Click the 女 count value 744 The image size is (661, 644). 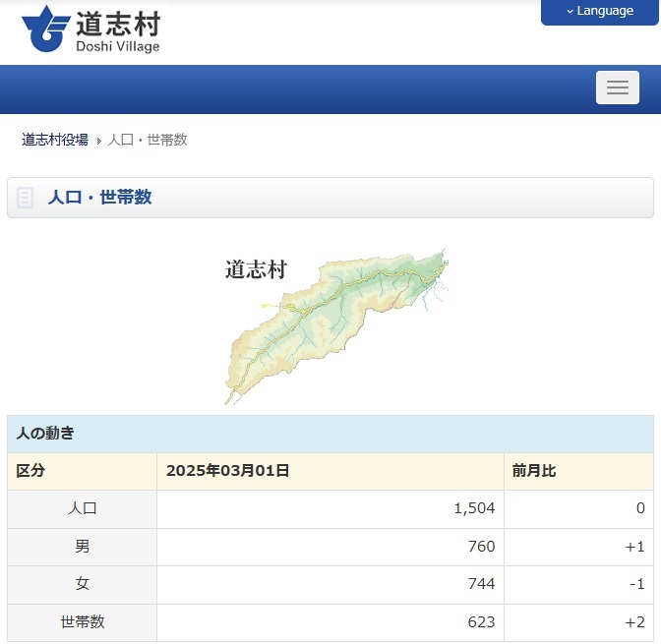tap(481, 584)
